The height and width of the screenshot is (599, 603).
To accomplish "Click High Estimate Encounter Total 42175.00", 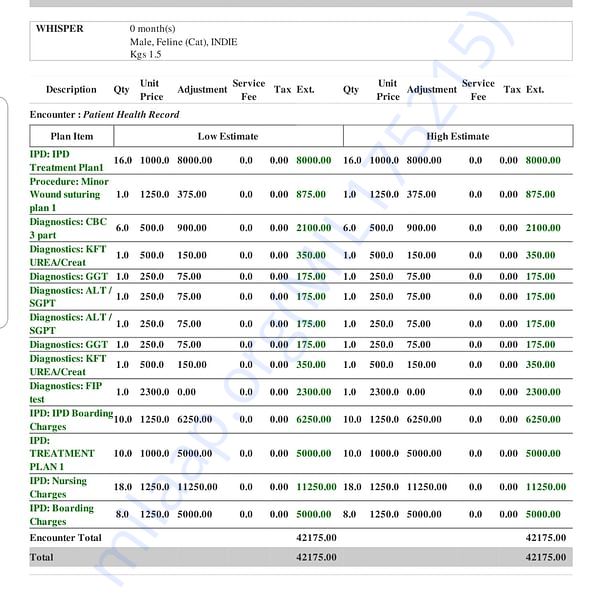I will pos(546,537).
